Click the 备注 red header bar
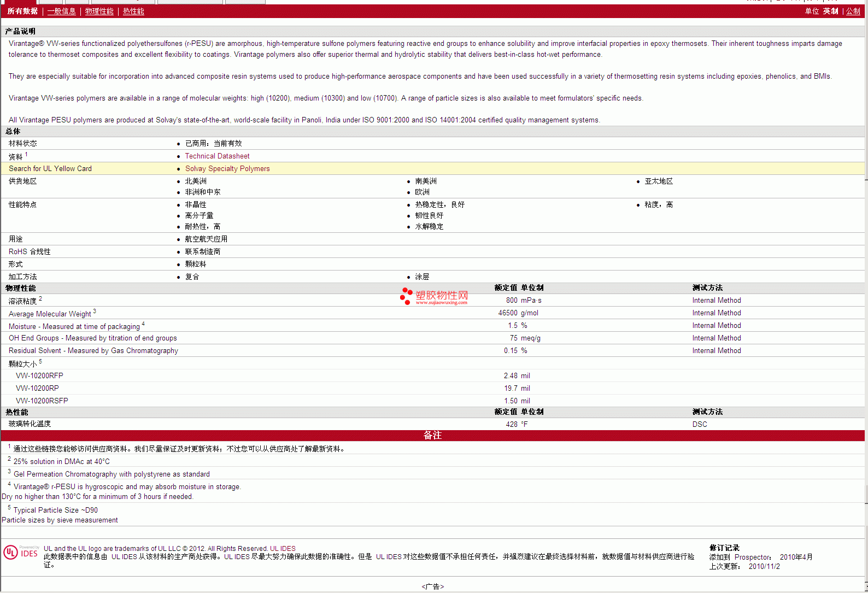Image resolution: width=868 pixels, height=593 pixels. click(x=432, y=435)
